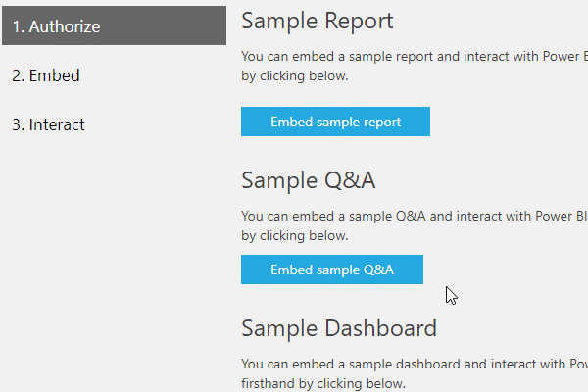Viewport: 588px width, 392px height.
Task: Click "You can embed a sample Q&A" text
Action: 325,216
